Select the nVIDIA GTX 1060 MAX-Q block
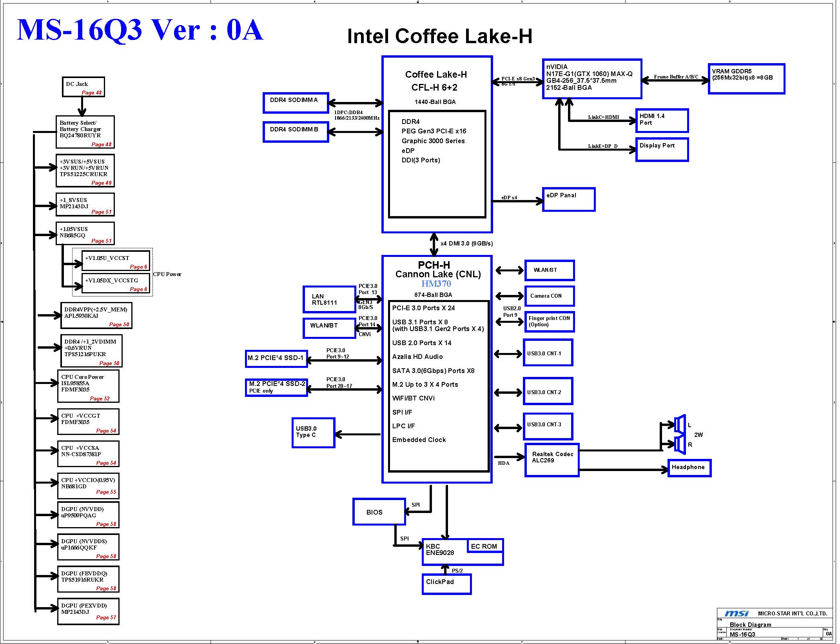The image size is (840, 644). pyautogui.click(x=592, y=79)
